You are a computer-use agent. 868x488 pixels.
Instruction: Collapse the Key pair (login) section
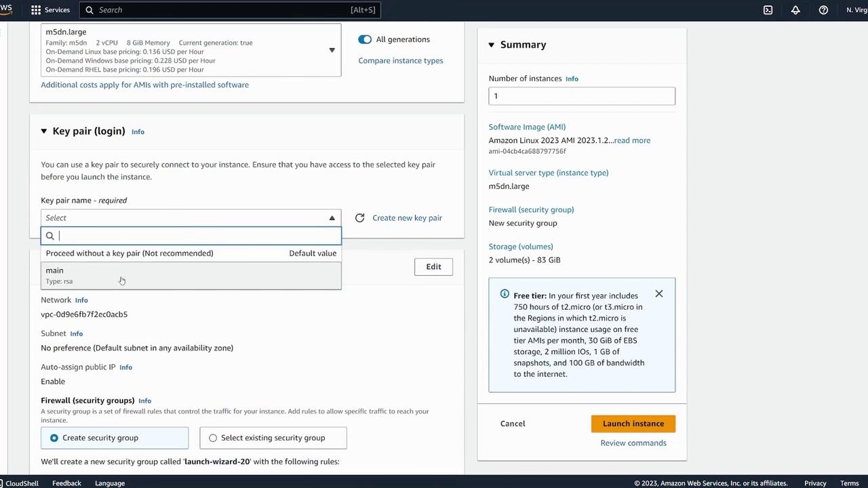click(44, 131)
